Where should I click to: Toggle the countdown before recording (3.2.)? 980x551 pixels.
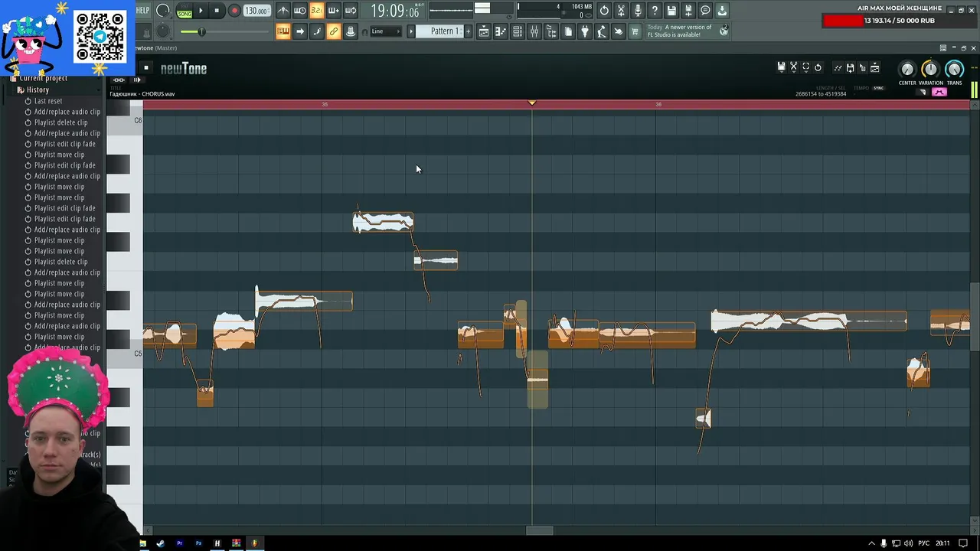tap(317, 11)
